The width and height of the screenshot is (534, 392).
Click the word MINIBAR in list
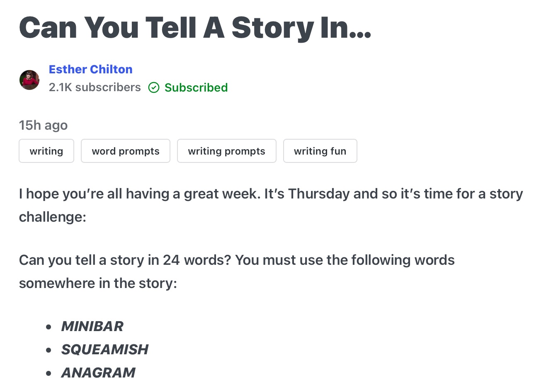[92, 326]
